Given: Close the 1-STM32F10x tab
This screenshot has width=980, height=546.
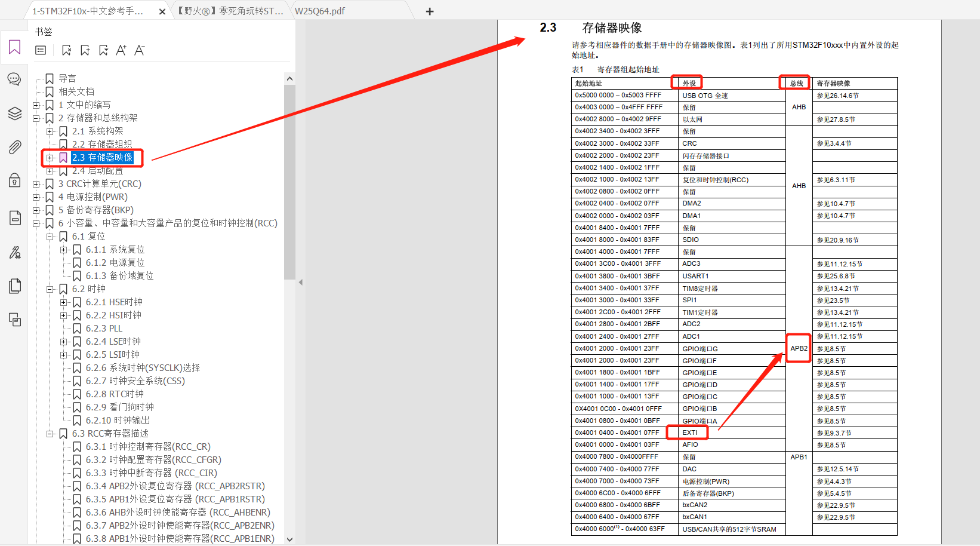Looking at the screenshot, I should (162, 11).
